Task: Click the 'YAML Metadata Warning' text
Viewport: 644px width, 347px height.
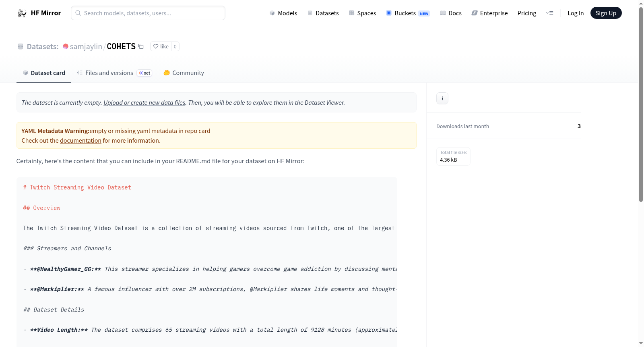Action: (55, 131)
